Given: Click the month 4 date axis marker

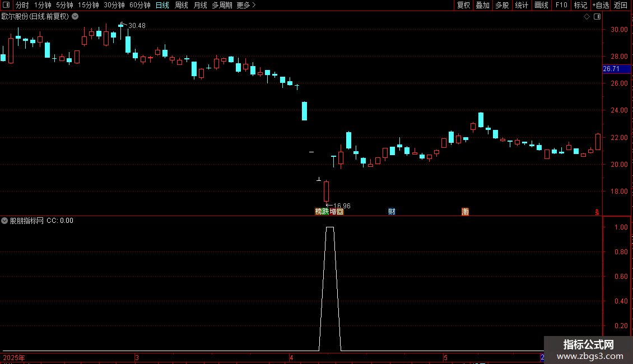Looking at the screenshot, I should coord(291,358).
